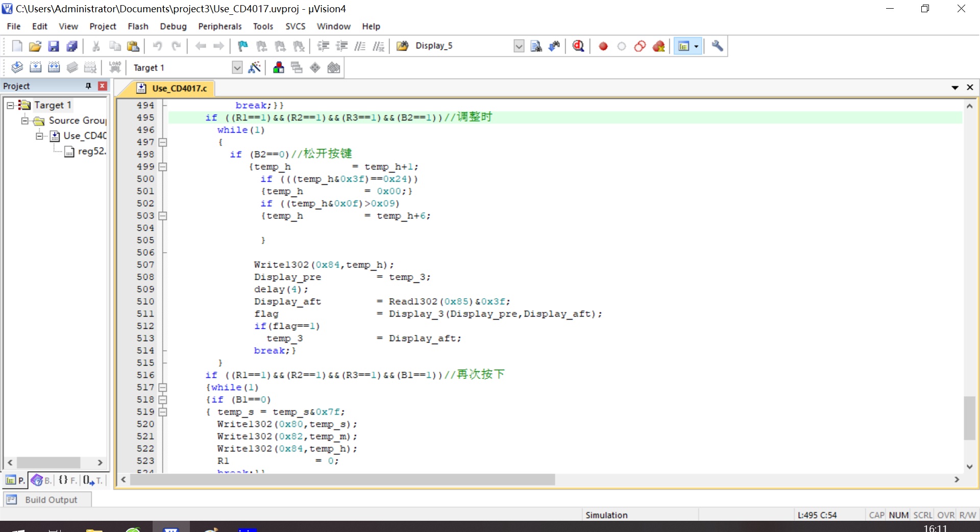Insert or remove bookmark icon
This screenshot has width=980, height=532.
[x=243, y=46]
